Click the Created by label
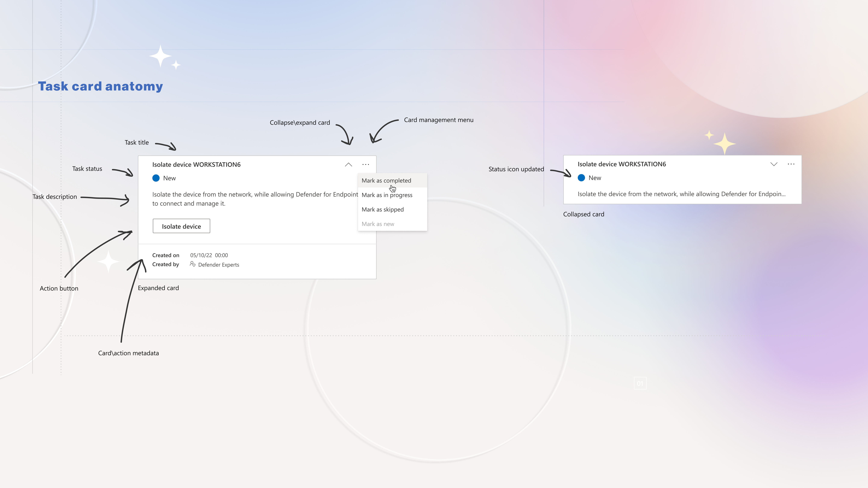The width and height of the screenshot is (868, 488). pos(165,264)
